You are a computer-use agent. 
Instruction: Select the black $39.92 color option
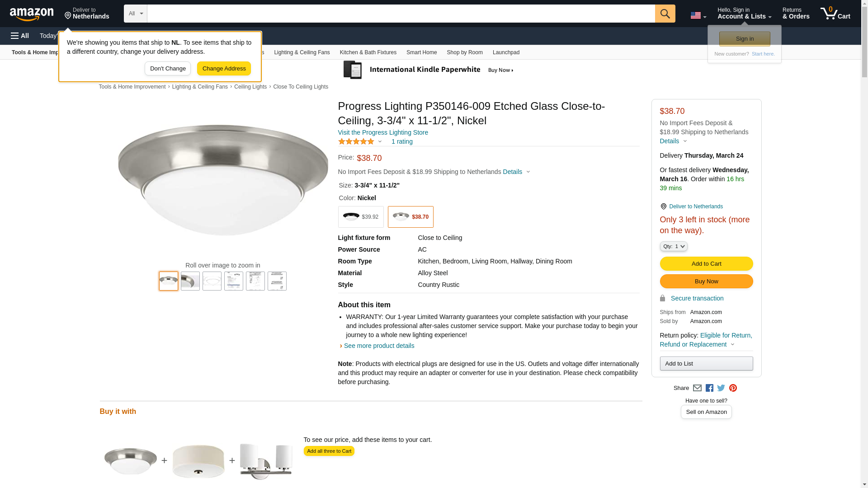[360, 217]
